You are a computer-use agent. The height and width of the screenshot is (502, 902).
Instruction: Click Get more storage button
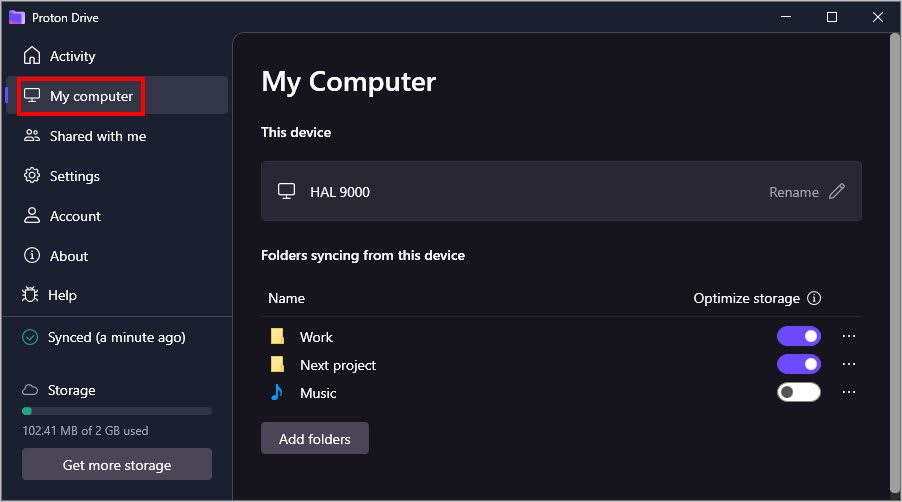[117, 464]
